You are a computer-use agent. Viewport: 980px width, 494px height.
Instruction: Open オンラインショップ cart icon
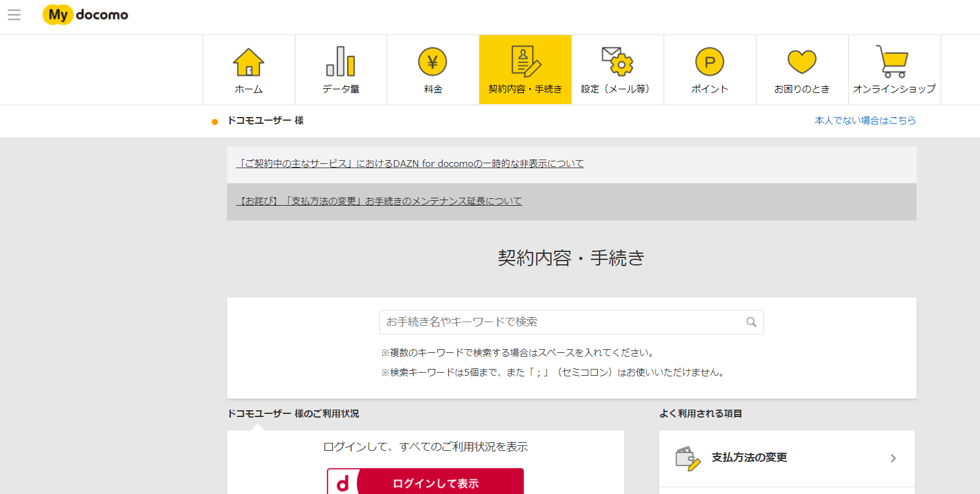pos(893,62)
